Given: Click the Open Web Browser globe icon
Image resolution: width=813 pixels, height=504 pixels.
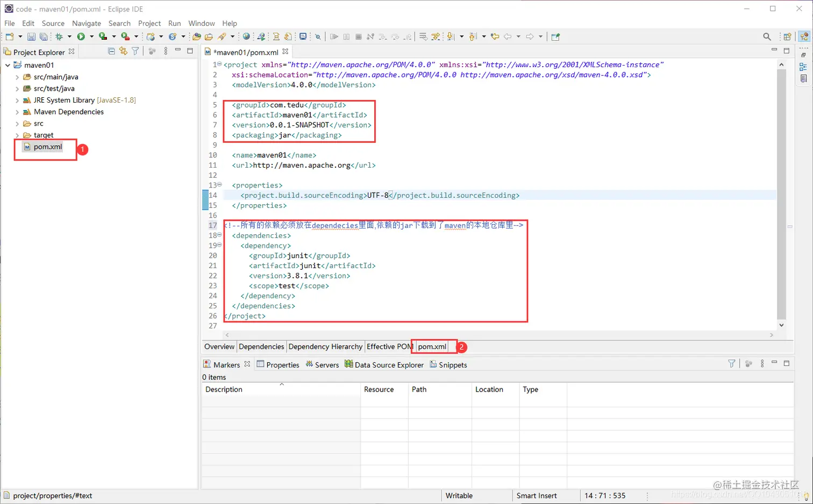Looking at the screenshot, I should click(x=246, y=37).
